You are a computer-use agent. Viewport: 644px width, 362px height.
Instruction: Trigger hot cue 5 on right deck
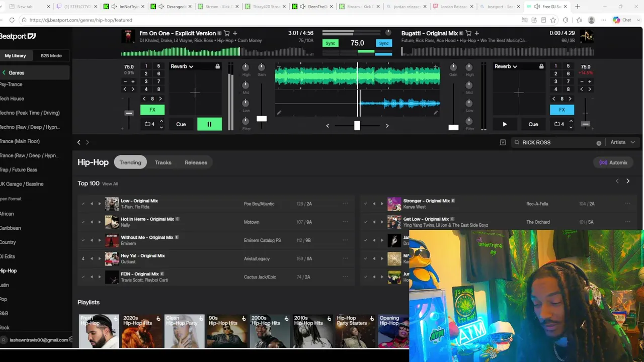point(568,66)
